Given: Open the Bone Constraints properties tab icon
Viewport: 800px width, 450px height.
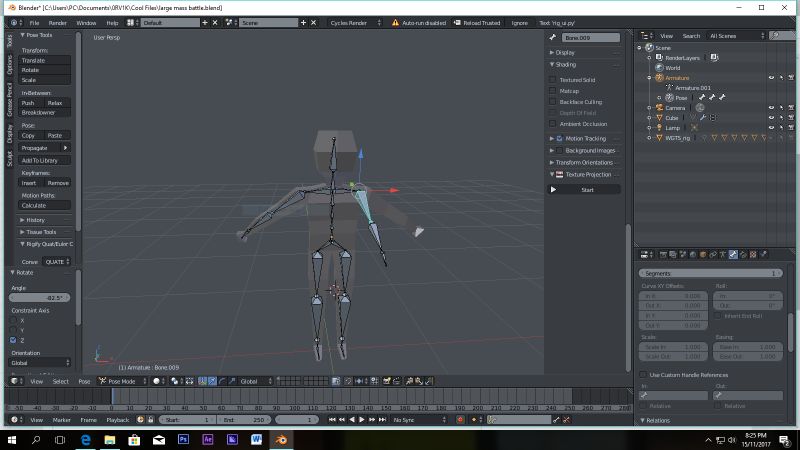Looking at the screenshot, I should [743, 254].
